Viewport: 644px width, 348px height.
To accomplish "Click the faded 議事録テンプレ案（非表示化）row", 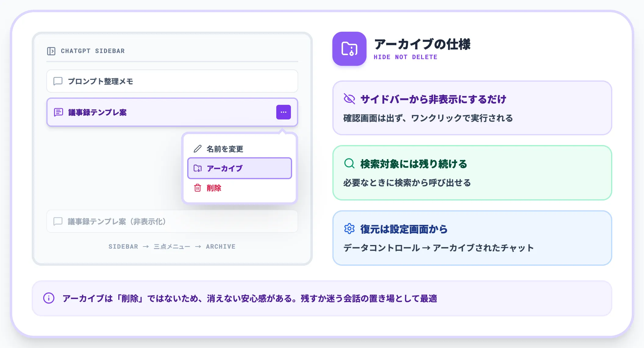I will point(172,221).
